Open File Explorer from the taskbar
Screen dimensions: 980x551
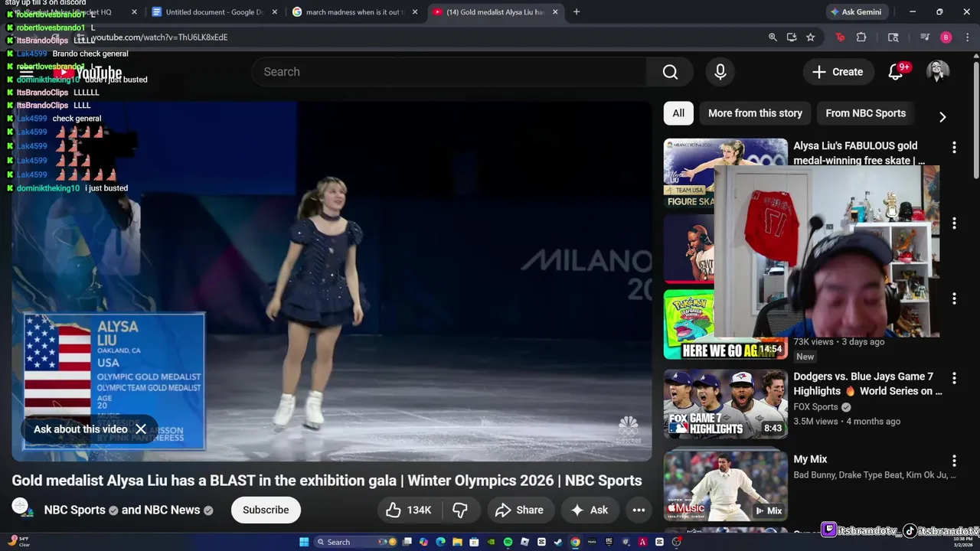457,542
